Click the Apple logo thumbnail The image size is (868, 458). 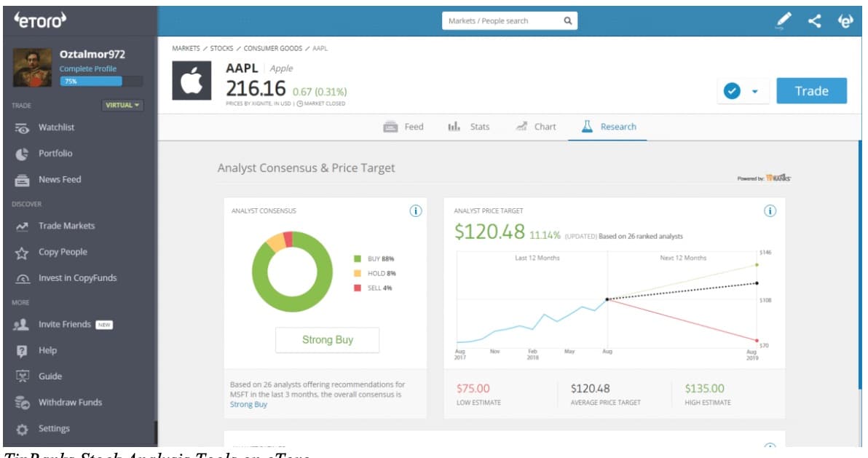tap(192, 81)
